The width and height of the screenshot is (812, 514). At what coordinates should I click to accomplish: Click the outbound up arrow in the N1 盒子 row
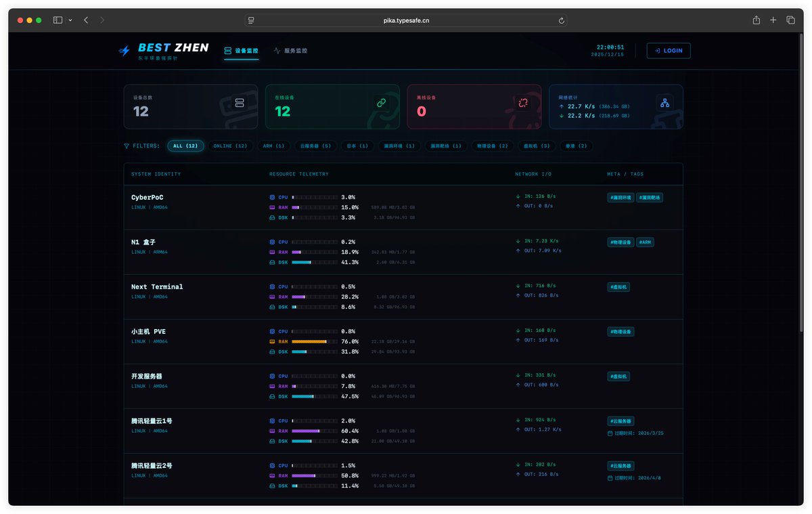click(x=518, y=251)
